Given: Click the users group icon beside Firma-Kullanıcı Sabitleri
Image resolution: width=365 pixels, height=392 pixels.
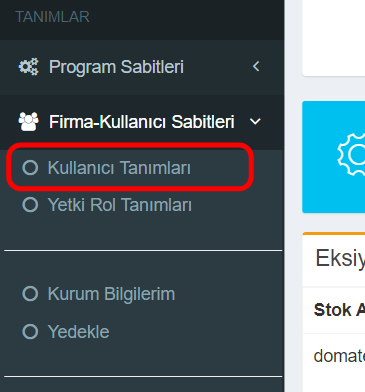Looking at the screenshot, I should click(29, 122).
